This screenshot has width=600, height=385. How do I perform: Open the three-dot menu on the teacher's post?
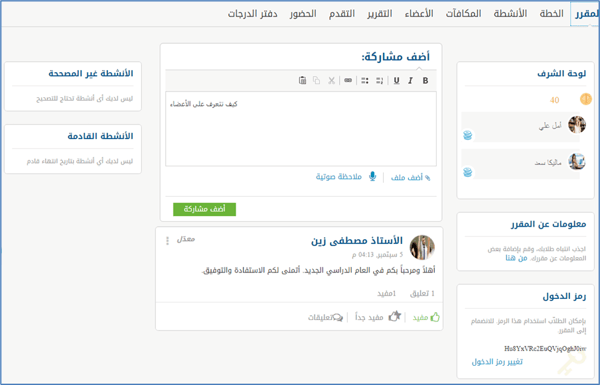pyautogui.click(x=167, y=241)
